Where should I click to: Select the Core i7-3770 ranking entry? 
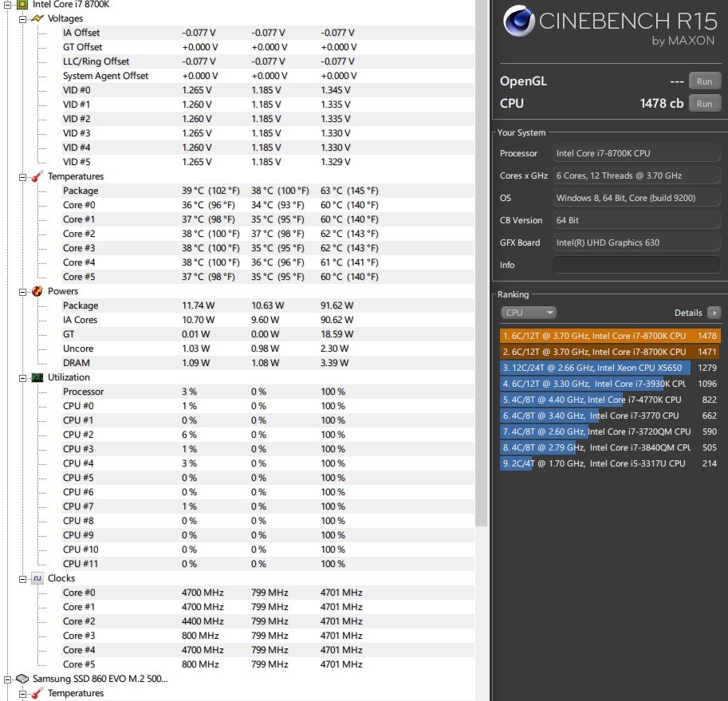[x=610, y=415]
